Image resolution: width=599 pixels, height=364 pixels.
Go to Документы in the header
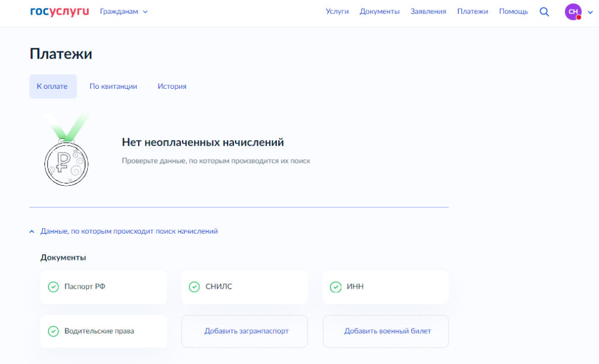[380, 12]
